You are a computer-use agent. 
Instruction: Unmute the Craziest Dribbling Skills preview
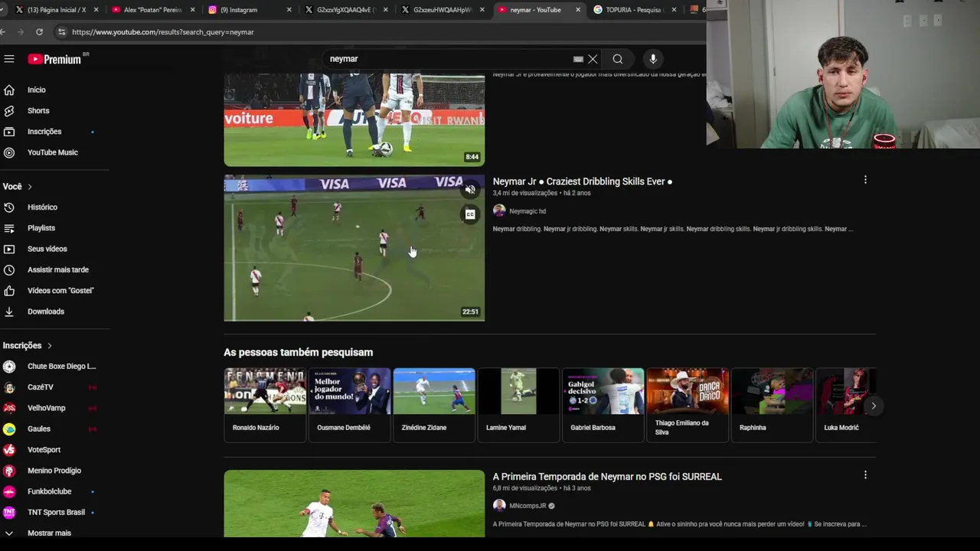pyautogui.click(x=470, y=189)
